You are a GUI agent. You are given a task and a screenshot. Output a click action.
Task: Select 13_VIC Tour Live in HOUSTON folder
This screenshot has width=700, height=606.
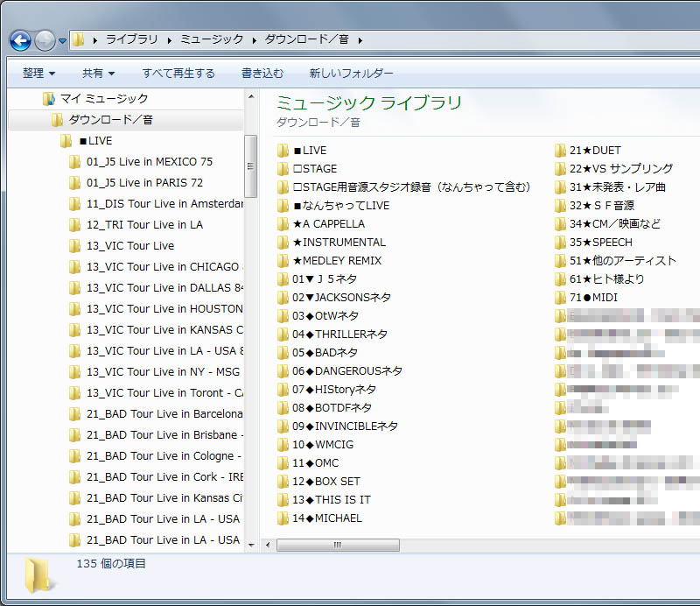point(164,309)
